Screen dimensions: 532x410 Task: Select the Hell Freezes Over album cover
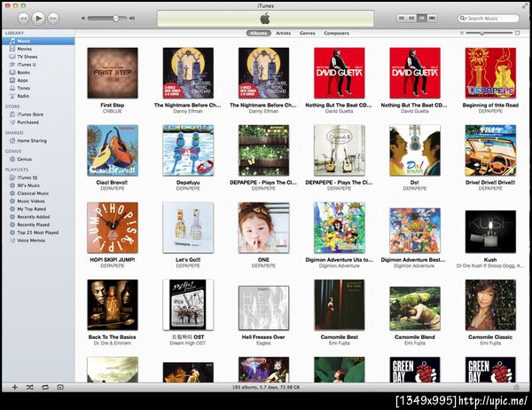tap(263, 308)
